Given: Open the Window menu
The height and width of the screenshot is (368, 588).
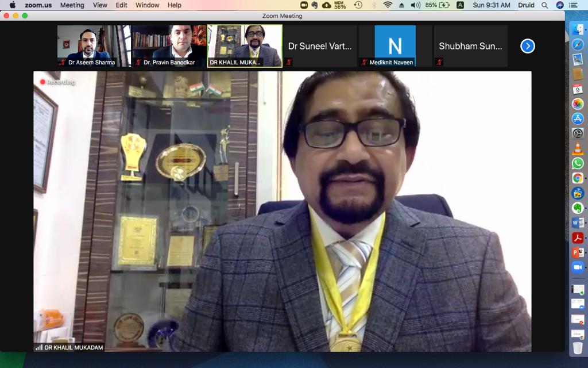Looking at the screenshot, I should point(147,5).
